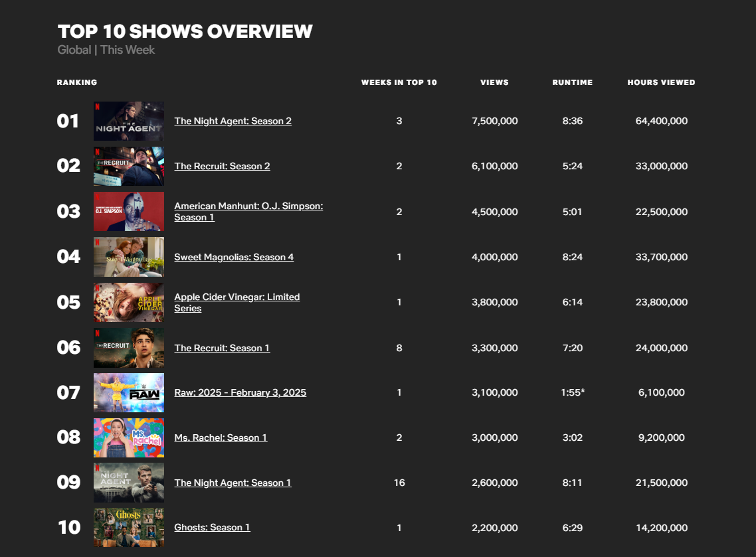Click ranking number 09
The width and height of the screenshot is (756, 557).
[x=68, y=483]
